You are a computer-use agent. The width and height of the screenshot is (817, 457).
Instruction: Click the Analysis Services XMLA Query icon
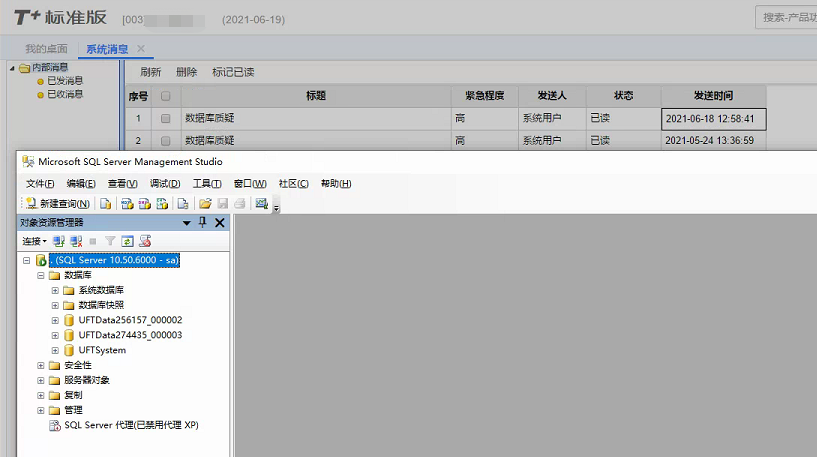162,204
